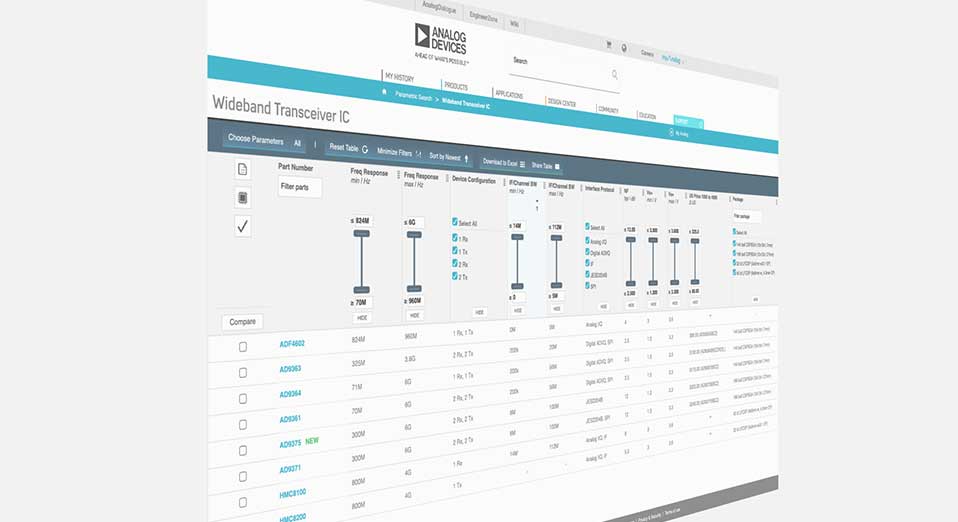The height and width of the screenshot is (522, 958).
Task: Open the COMMUNITY menu
Action: (x=608, y=110)
